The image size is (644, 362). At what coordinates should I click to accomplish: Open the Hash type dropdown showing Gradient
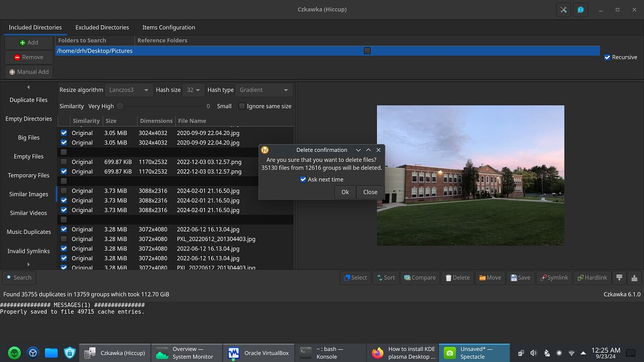264,90
